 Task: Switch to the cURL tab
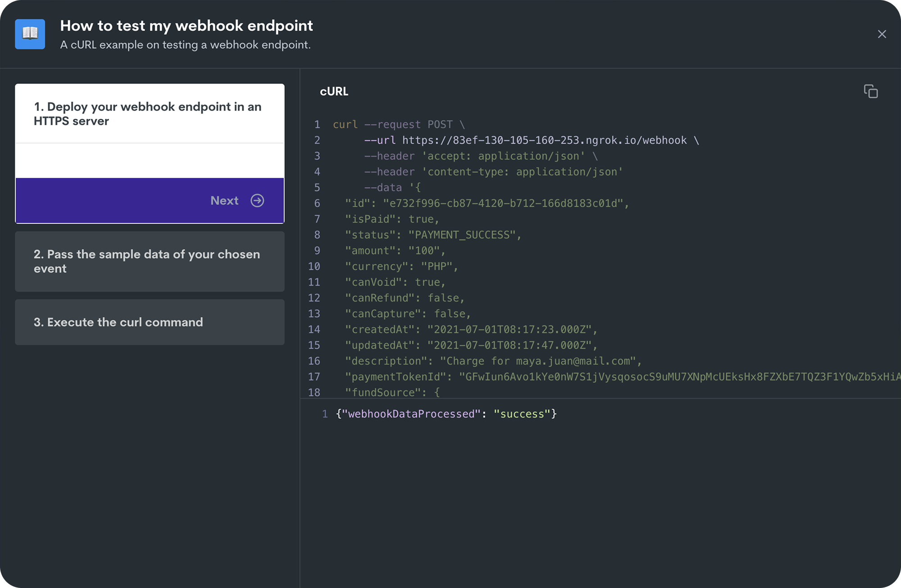pos(334,91)
